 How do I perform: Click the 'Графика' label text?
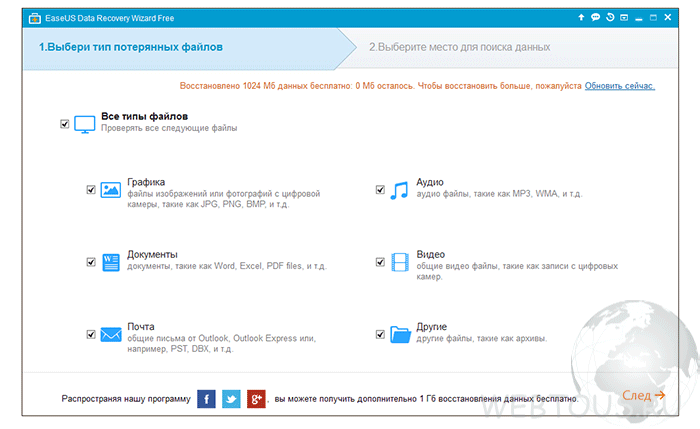coord(146,182)
